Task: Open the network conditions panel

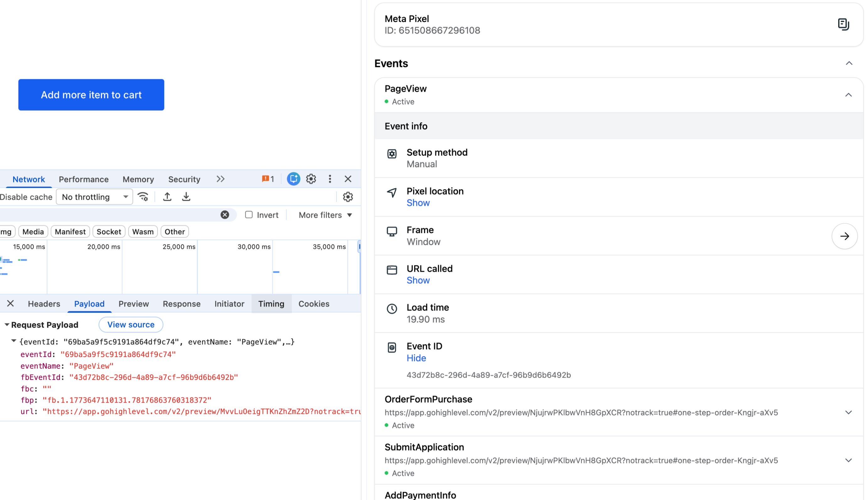Action: 143,196
